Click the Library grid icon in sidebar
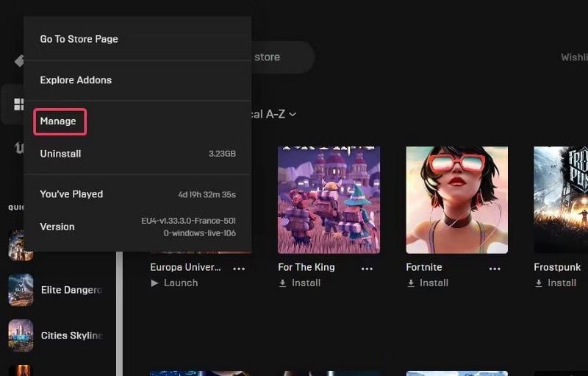 (19, 104)
